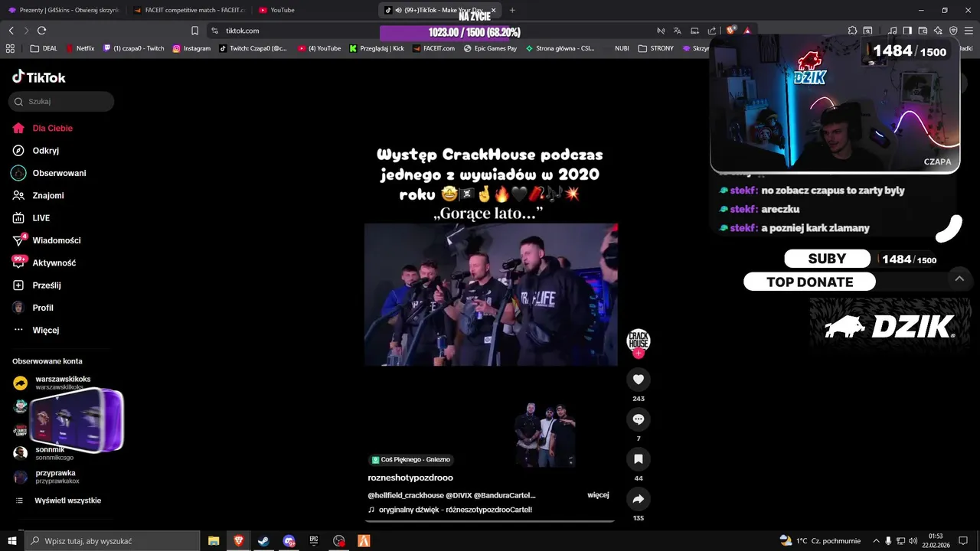Switch to Prezenty G4Skins tab
The width and height of the screenshot is (980, 551).
point(63,10)
